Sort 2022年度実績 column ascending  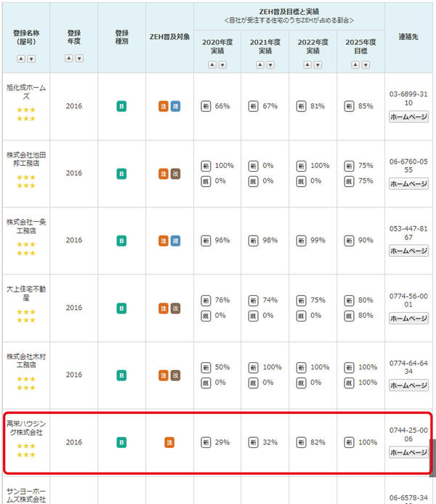[x=307, y=65]
